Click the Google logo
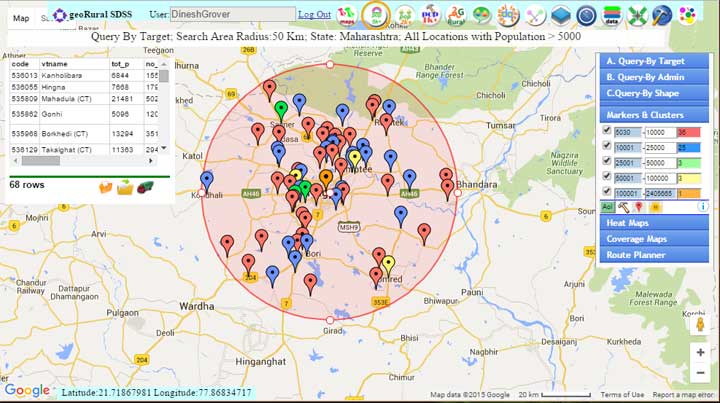720x403 pixels. [27, 391]
